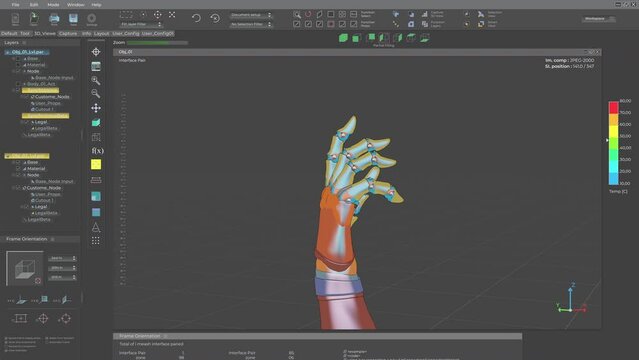Open the Mode menu
This screenshot has height=360, width=639.
point(53,4)
